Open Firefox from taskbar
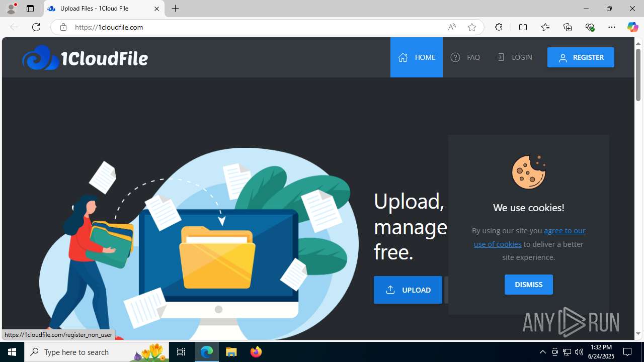Screen dimensions: 644x362 [256, 352]
